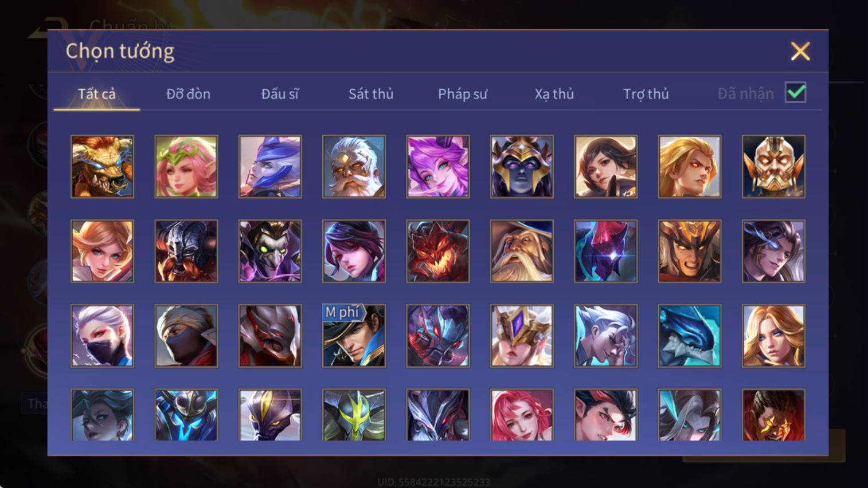
Task: Toggle the Đã nhận checkbox
Action: tap(796, 93)
